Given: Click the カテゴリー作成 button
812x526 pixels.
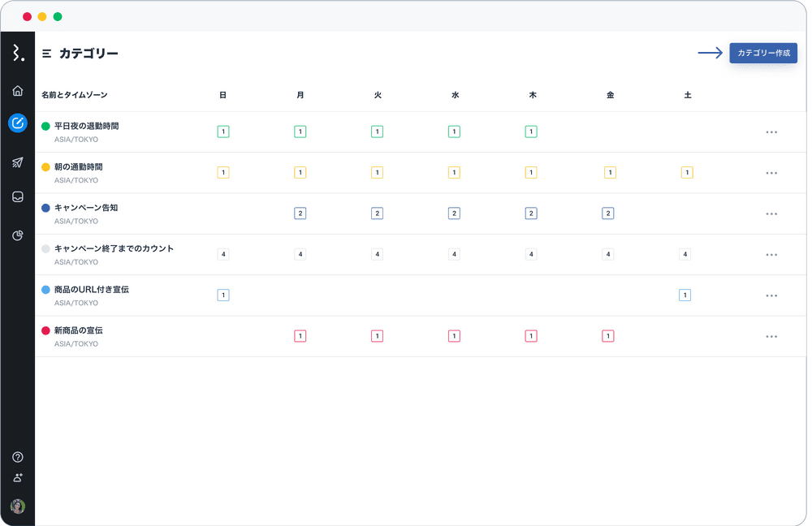Looking at the screenshot, I should 762,53.
